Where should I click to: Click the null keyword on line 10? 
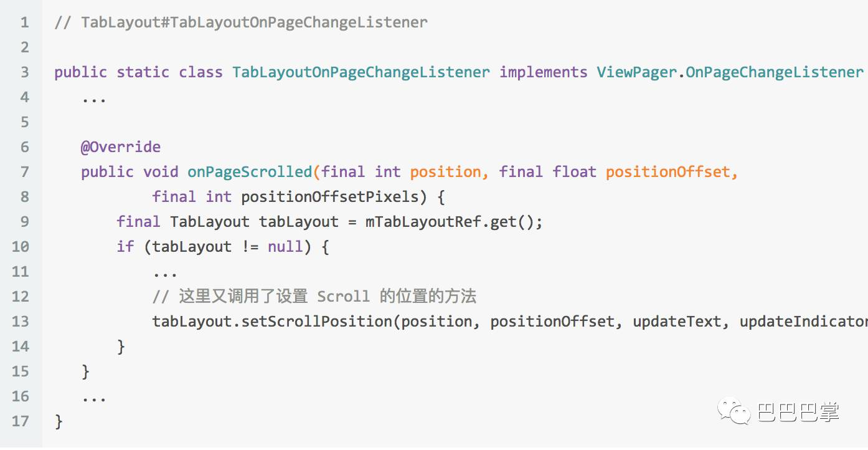pos(285,247)
